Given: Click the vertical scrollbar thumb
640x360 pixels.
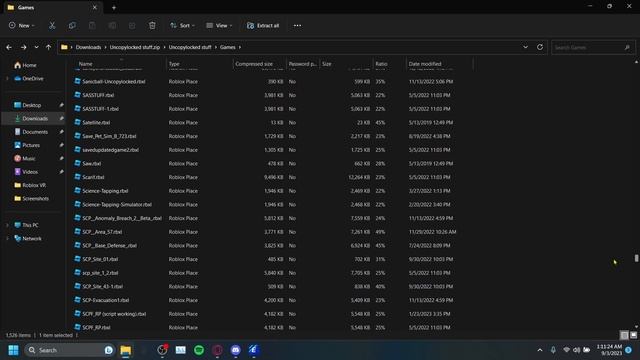Looking at the screenshot, I should pos(636,258).
